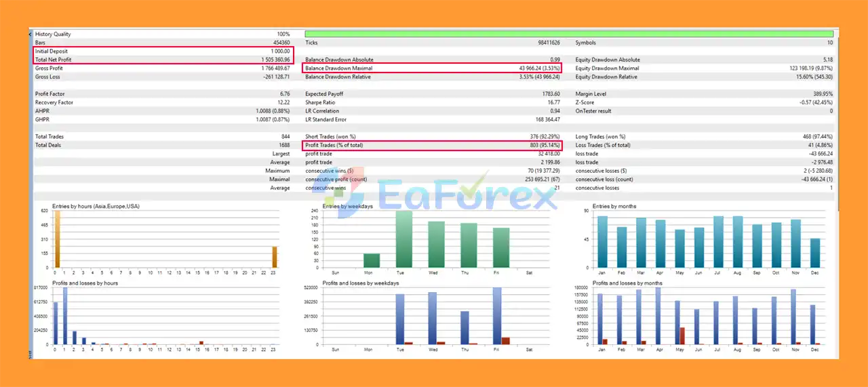
Task: Select the Symbols label
Action: (586, 43)
